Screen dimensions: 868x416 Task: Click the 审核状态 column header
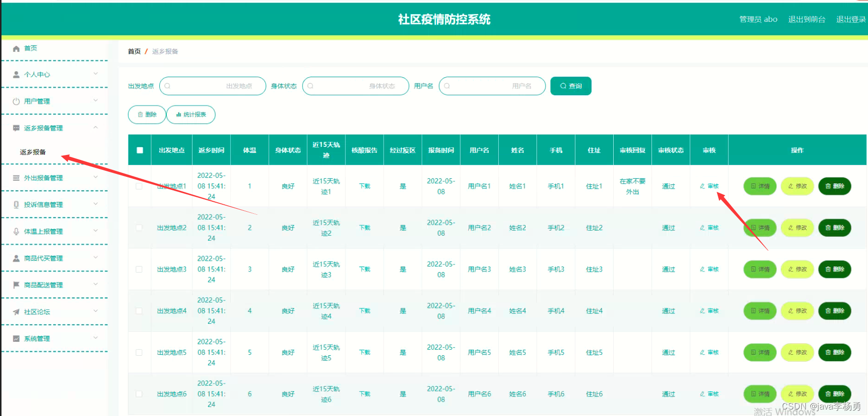click(x=671, y=150)
